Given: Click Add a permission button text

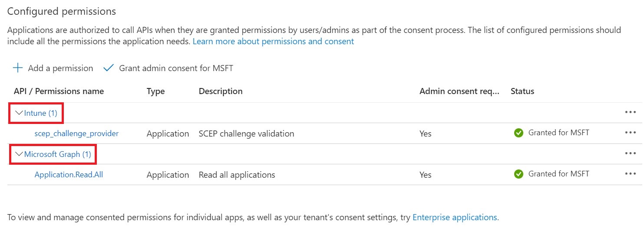Looking at the screenshot, I should tap(60, 68).
